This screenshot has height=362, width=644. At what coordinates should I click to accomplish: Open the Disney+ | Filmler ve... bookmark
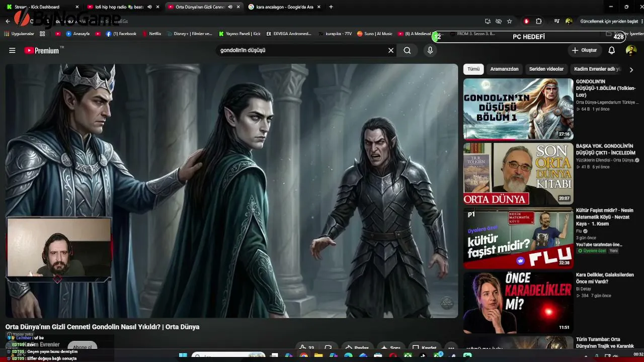189,34
